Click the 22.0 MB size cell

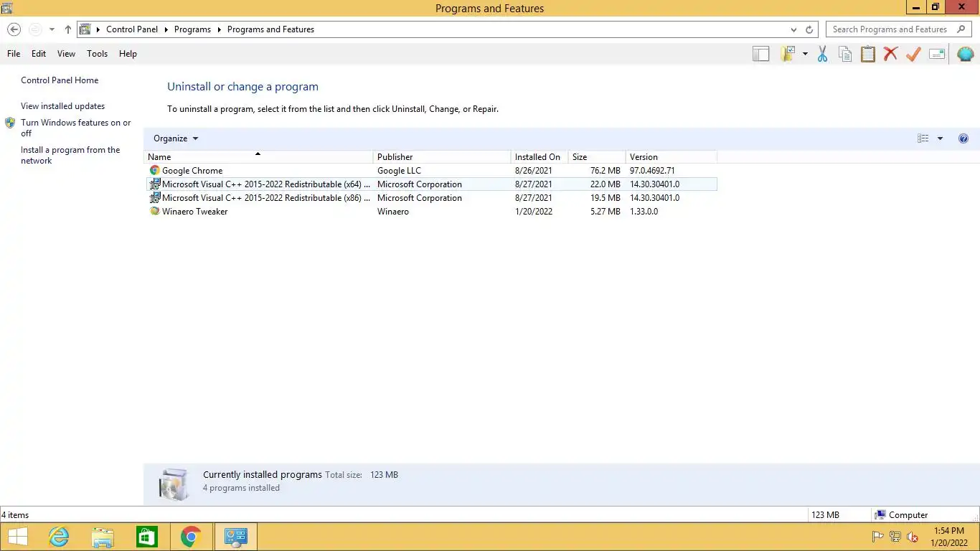click(x=605, y=184)
